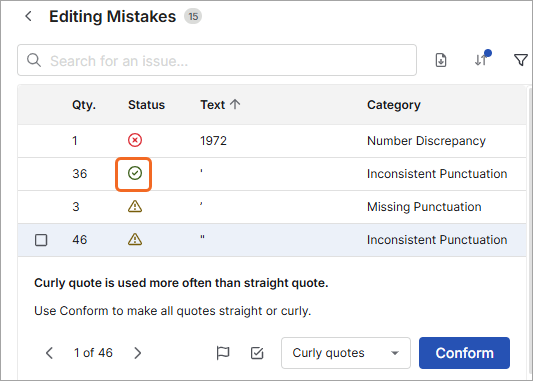
Task: Click quantity 46 cell
Action: tap(80, 239)
